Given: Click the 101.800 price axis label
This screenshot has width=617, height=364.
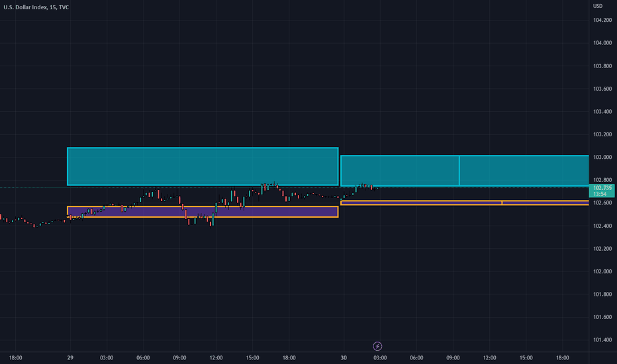Looking at the screenshot, I should (602, 295).
